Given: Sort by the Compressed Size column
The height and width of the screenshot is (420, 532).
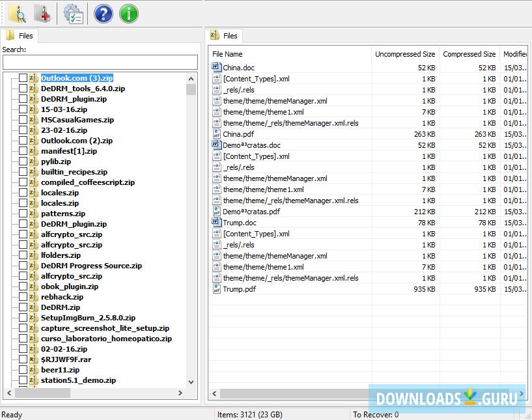Looking at the screenshot, I should coord(469,54).
